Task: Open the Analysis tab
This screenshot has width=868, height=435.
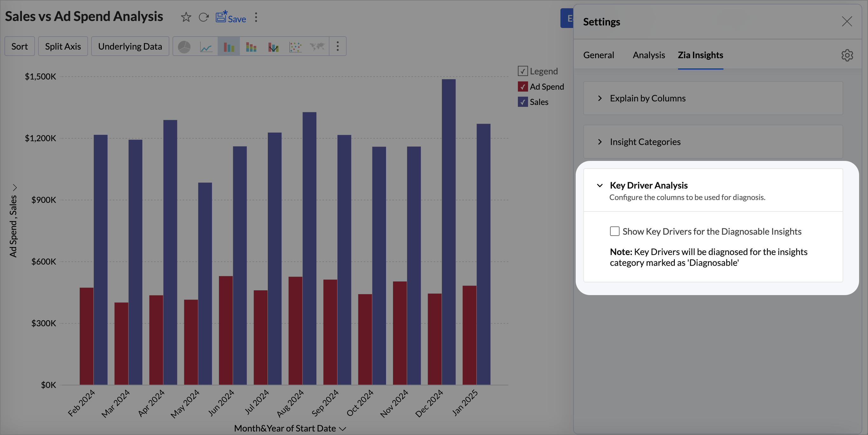Action: [649, 55]
